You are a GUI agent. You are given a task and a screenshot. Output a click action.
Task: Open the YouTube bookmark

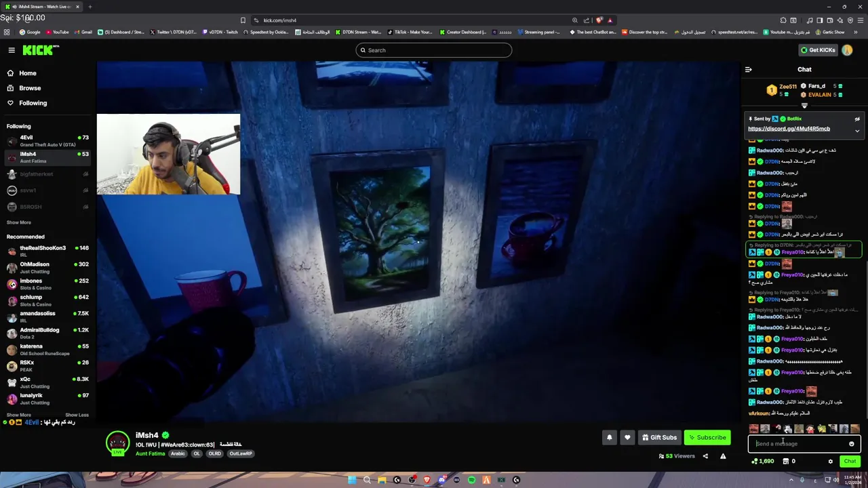57,32
